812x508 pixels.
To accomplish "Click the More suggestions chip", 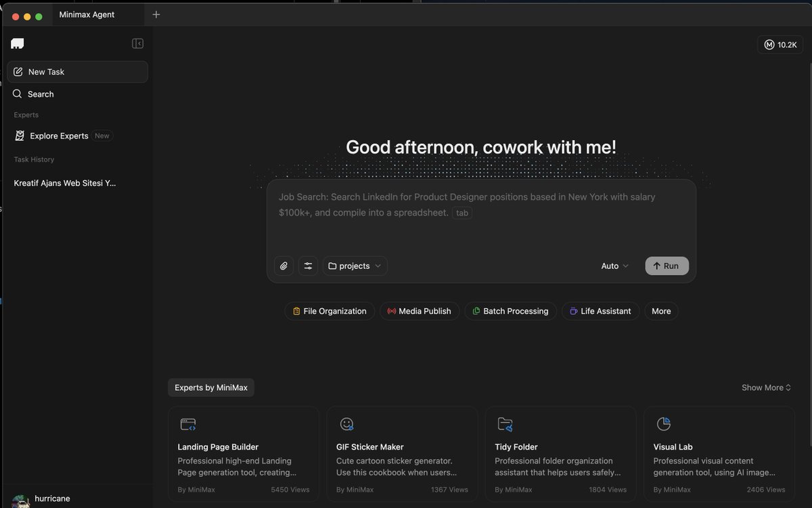I will pyautogui.click(x=661, y=311).
